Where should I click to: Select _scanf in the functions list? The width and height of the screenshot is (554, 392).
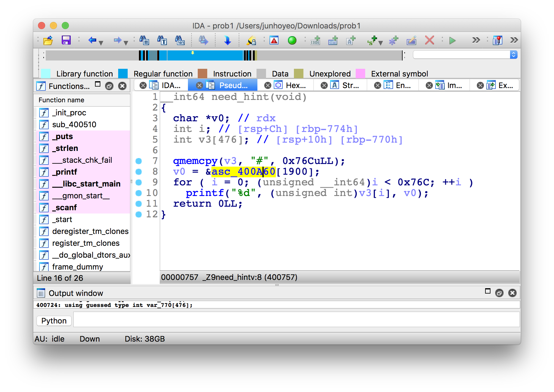pyautogui.click(x=82, y=208)
